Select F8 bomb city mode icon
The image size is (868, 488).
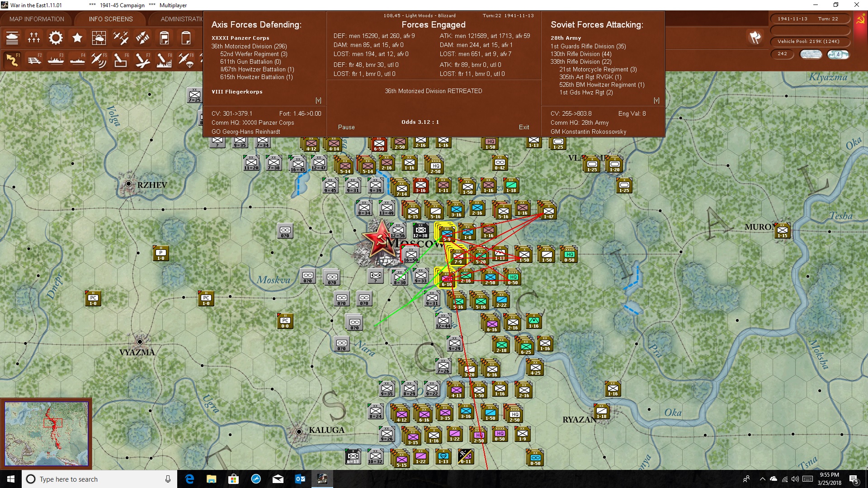pos(164,60)
